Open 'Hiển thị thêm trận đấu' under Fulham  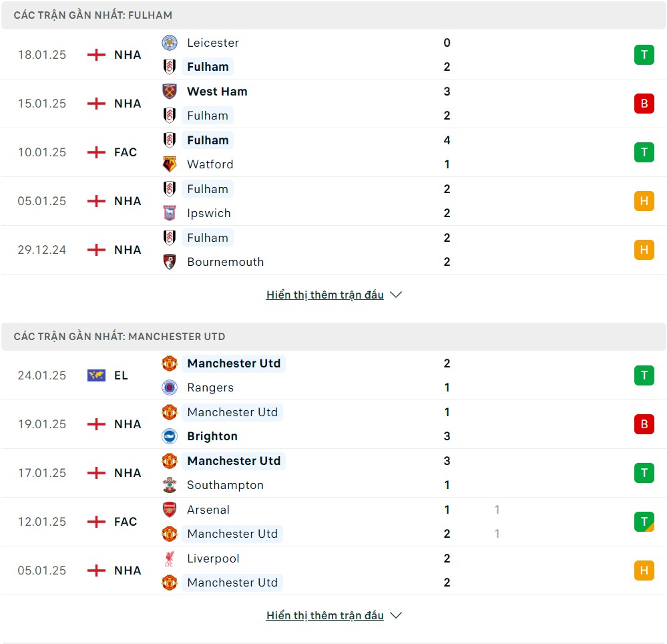325,295
